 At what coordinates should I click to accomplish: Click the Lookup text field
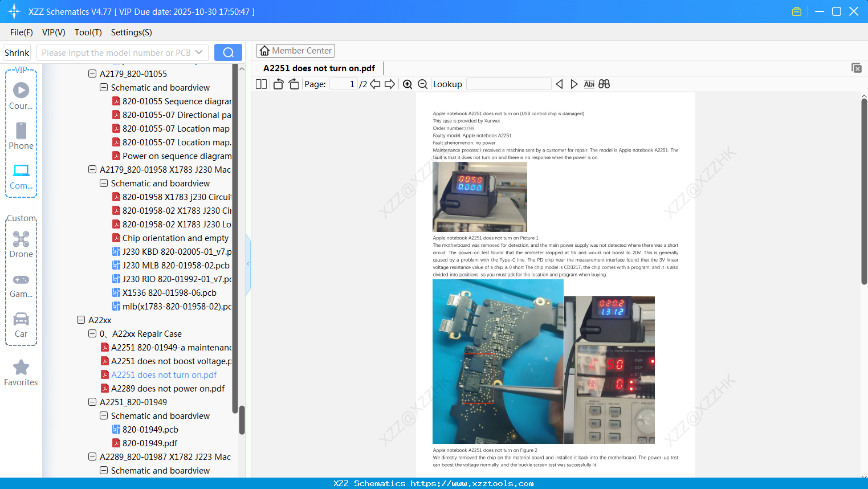point(509,84)
